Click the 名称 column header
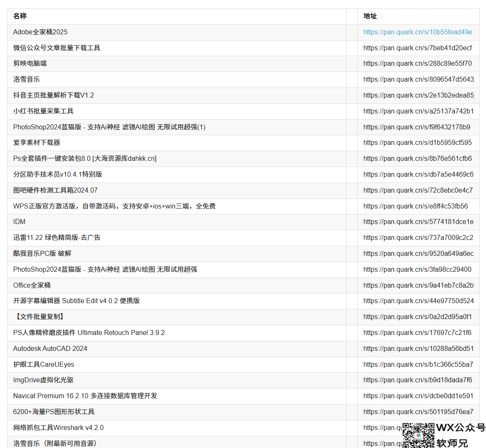 click(20, 16)
